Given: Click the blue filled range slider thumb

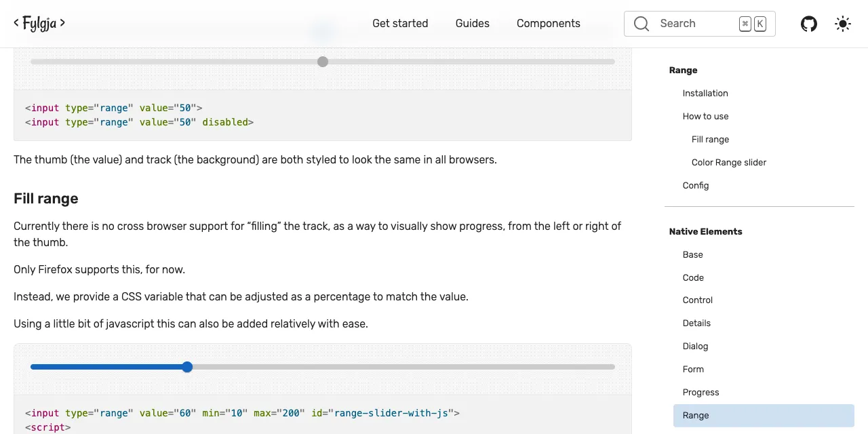Looking at the screenshot, I should 187,367.
